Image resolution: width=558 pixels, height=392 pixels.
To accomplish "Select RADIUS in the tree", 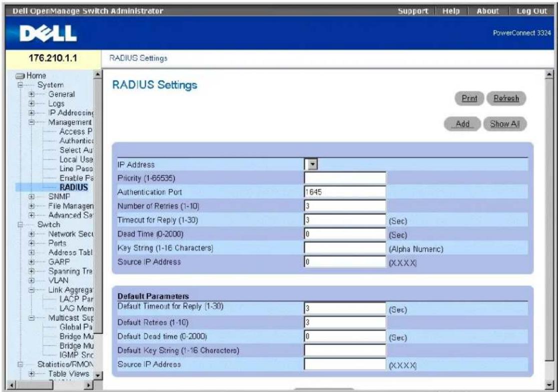I will coord(74,187).
